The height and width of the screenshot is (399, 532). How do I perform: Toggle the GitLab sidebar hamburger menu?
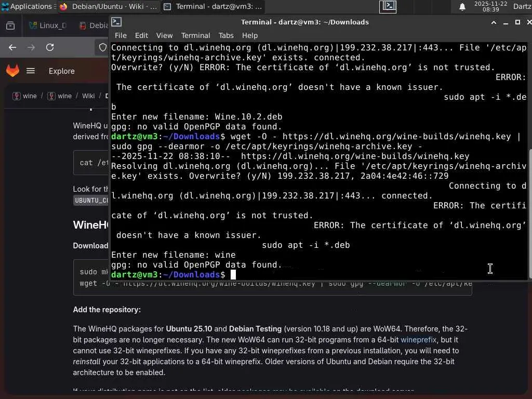pos(31,71)
